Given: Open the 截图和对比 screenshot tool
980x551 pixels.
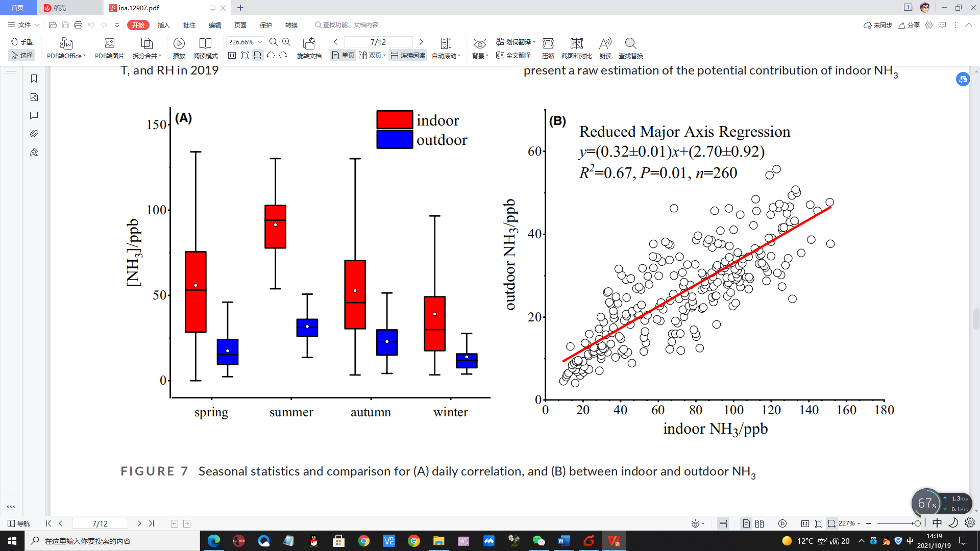Looking at the screenshot, I should pyautogui.click(x=576, y=43).
